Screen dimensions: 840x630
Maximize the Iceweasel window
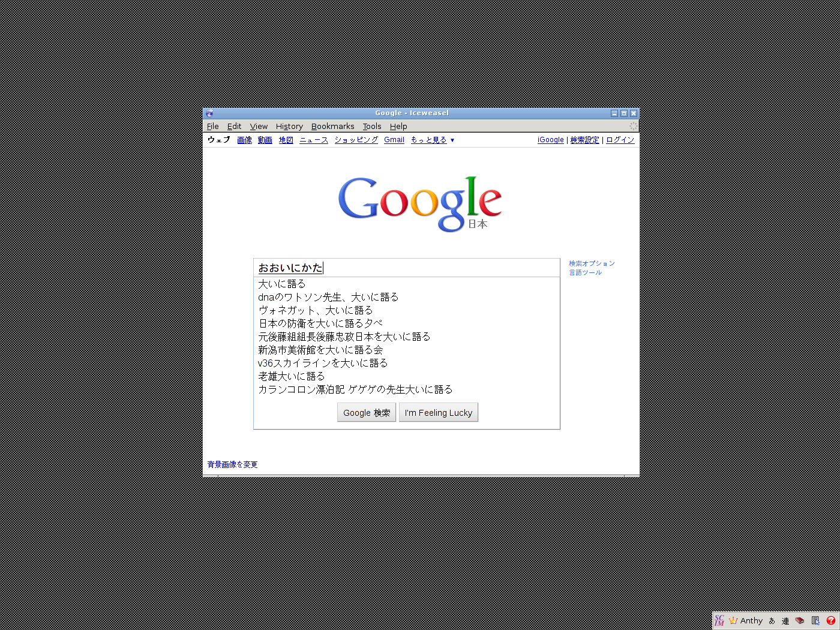624,113
